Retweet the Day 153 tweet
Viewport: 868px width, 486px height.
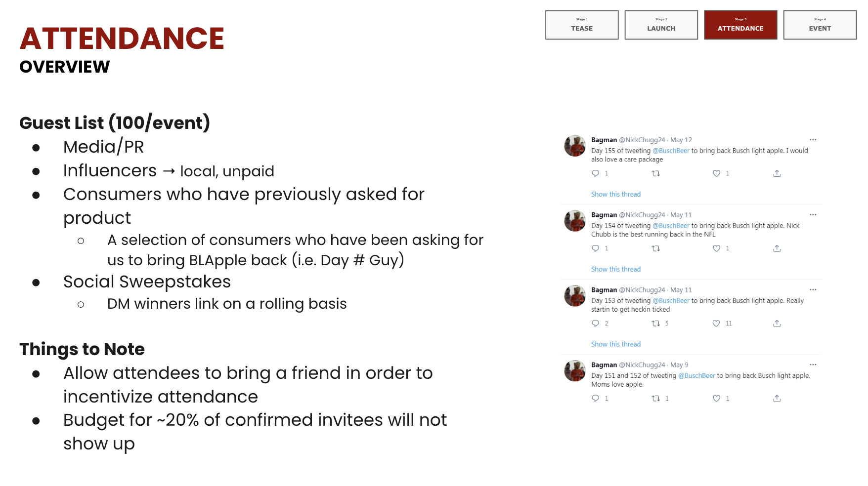[x=656, y=324]
